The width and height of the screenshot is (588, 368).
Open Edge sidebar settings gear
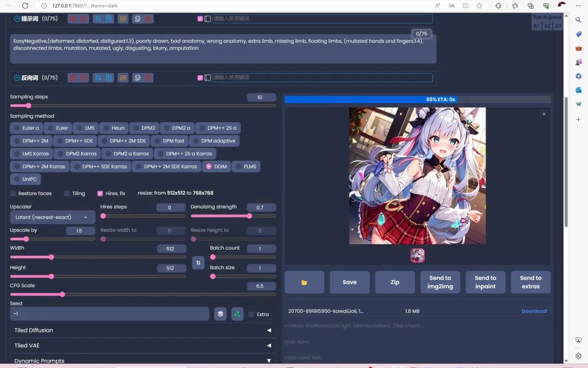pos(578,355)
